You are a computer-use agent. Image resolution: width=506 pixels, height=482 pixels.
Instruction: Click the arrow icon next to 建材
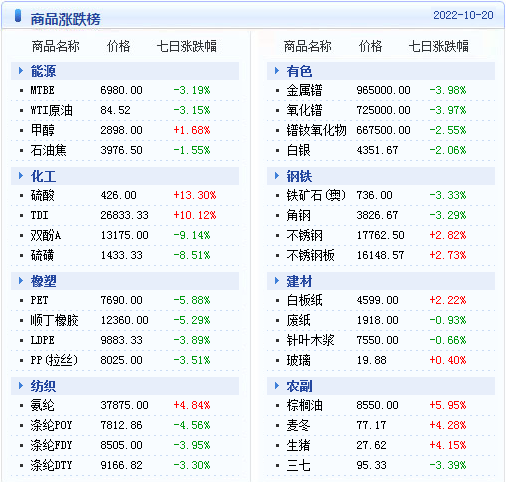(277, 281)
